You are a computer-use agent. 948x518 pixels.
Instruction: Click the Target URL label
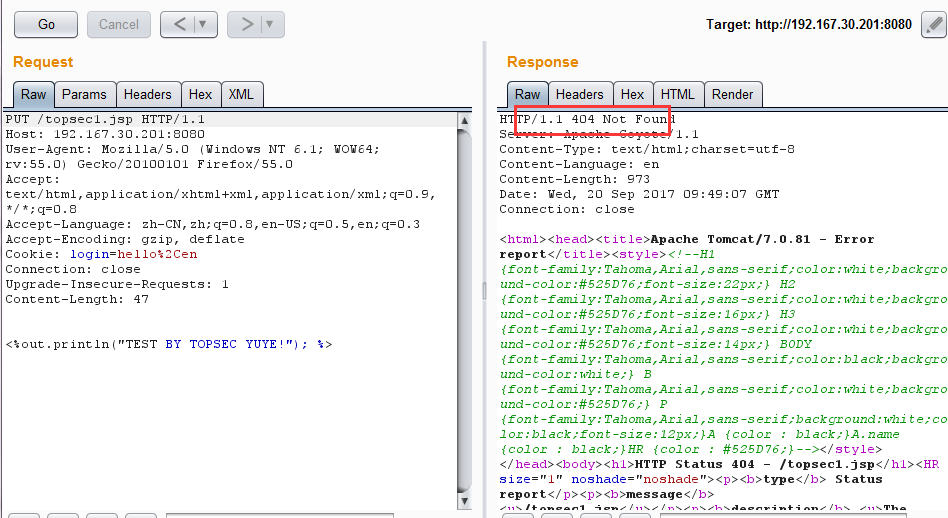tap(808, 25)
